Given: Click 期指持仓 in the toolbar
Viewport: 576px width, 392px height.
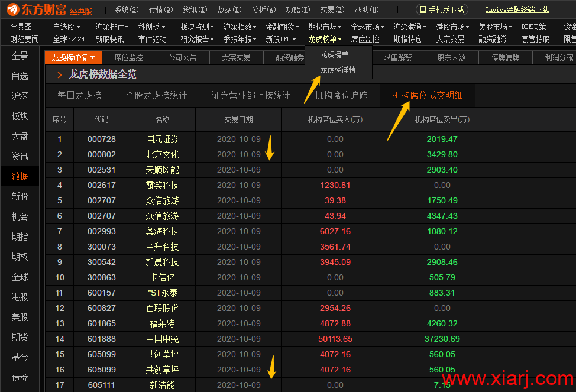Looking at the screenshot, I should 408,39.
